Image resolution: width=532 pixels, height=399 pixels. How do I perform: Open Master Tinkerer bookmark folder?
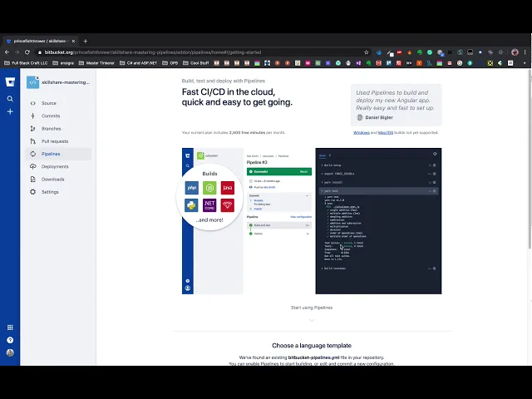(97, 63)
